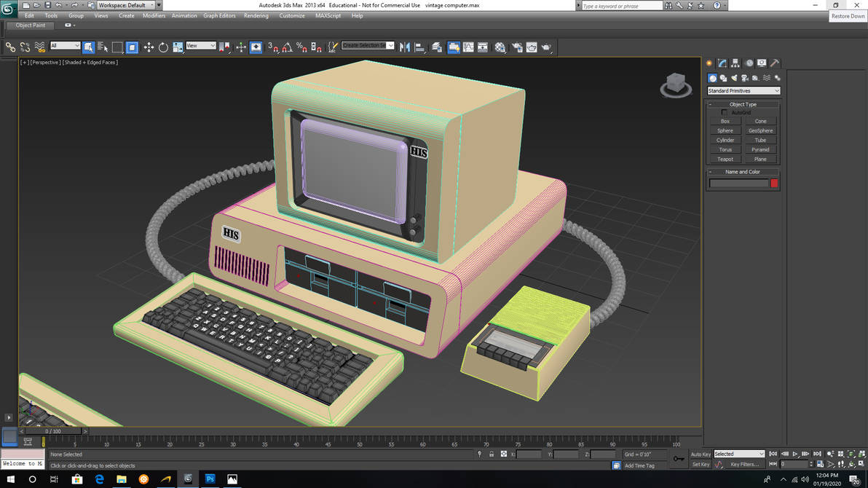Open the Curve Editor

[x=468, y=47]
